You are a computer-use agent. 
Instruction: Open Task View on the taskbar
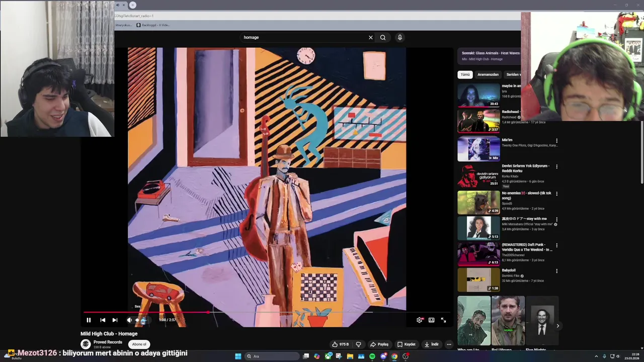click(x=306, y=356)
